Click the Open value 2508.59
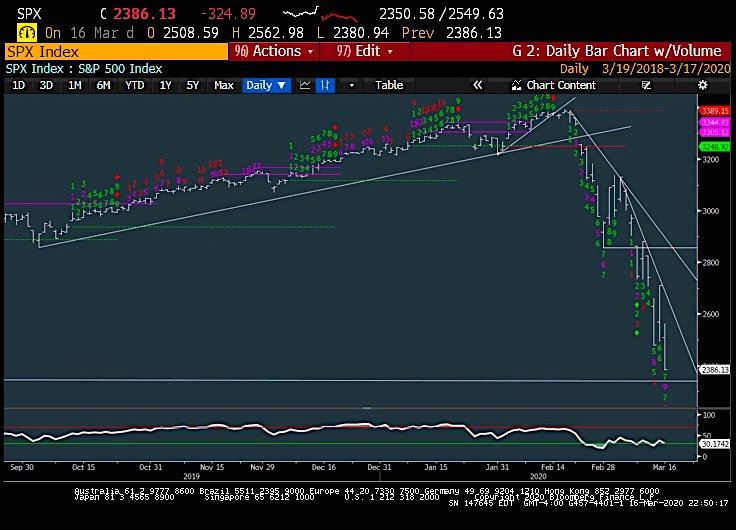The width and height of the screenshot is (736, 530). pos(191,33)
